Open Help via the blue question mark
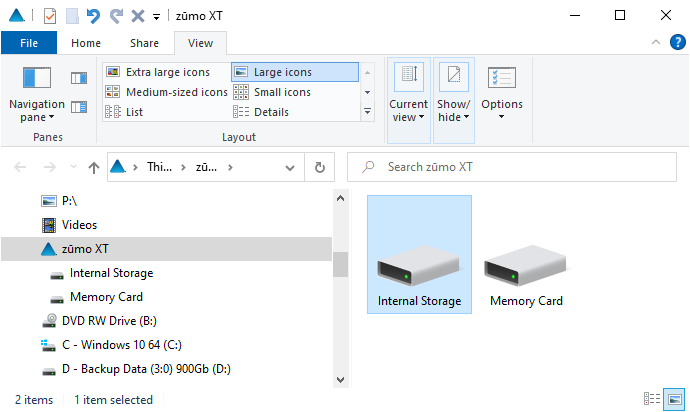 point(678,42)
